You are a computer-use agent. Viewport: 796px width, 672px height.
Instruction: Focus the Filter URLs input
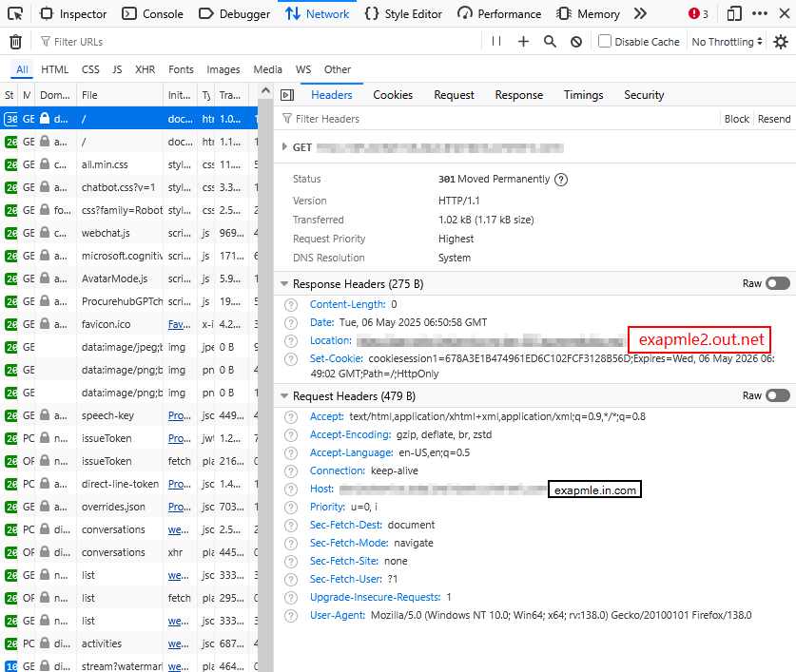coord(258,42)
